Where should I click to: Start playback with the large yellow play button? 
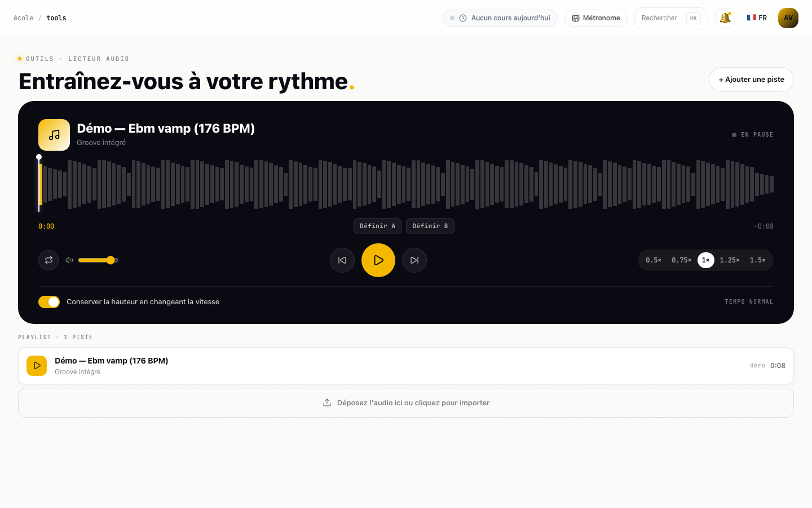[x=378, y=260]
